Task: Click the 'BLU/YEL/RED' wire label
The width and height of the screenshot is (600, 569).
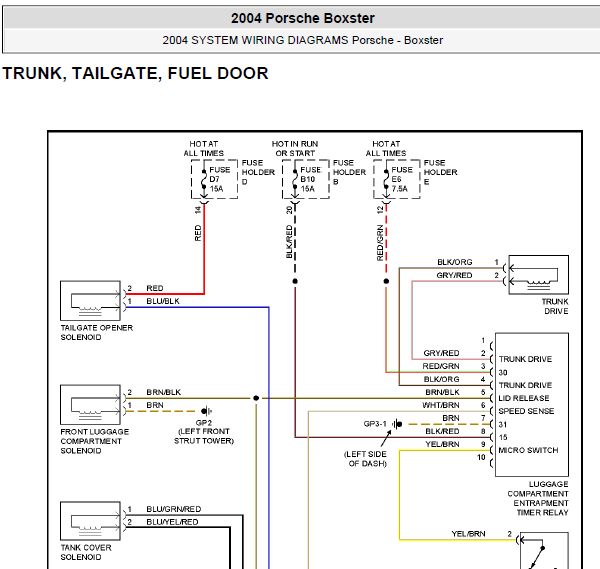Action: click(172, 522)
